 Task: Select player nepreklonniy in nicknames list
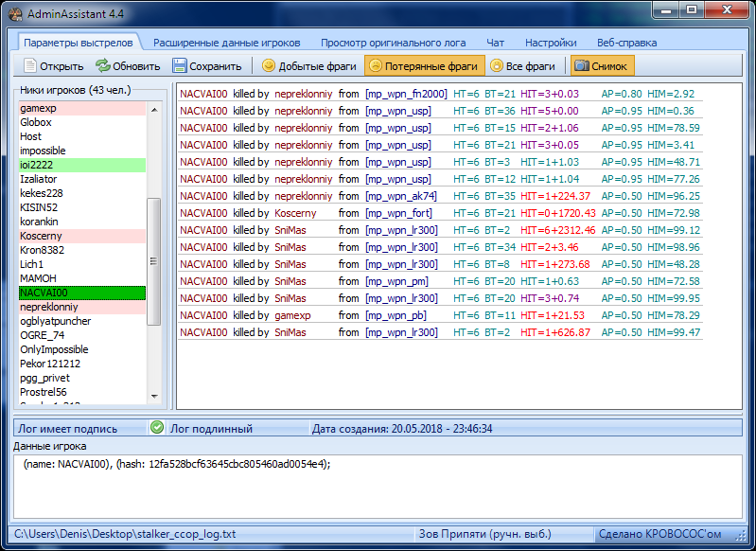[x=82, y=307]
